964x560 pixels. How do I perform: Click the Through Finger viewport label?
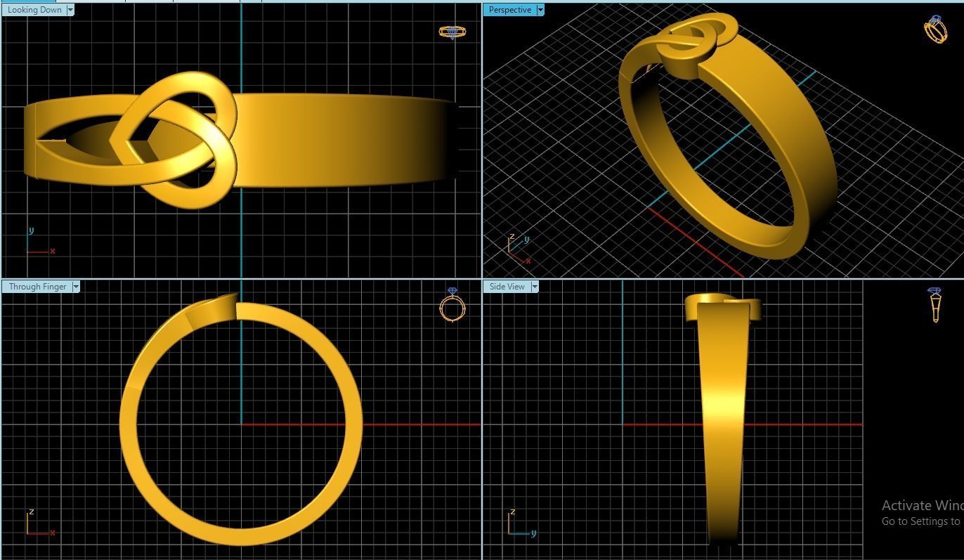coord(37,287)
